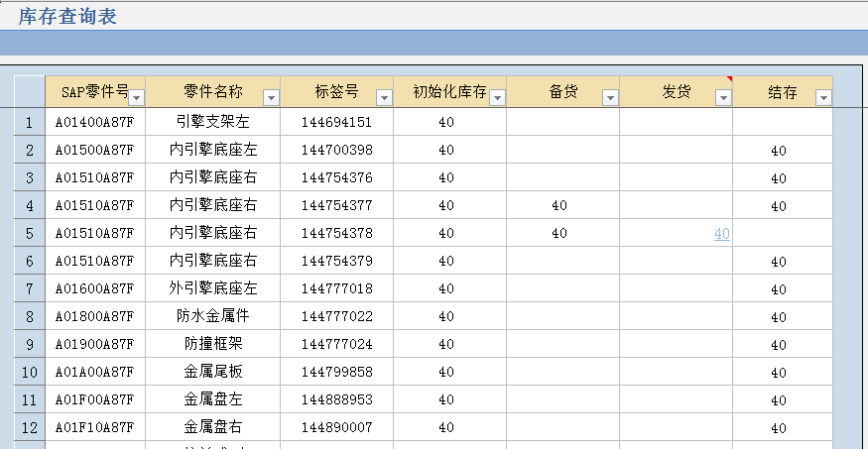Select row number 5
The height and width of the screenshot is (449, 868).
click(x=30, y=233)
